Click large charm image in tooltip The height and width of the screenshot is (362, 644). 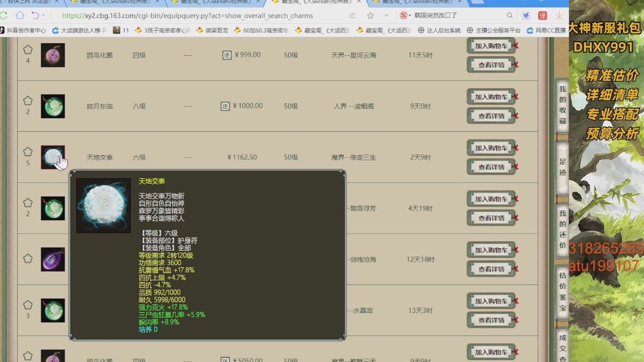pyautogui.click(x=104, y=205)
